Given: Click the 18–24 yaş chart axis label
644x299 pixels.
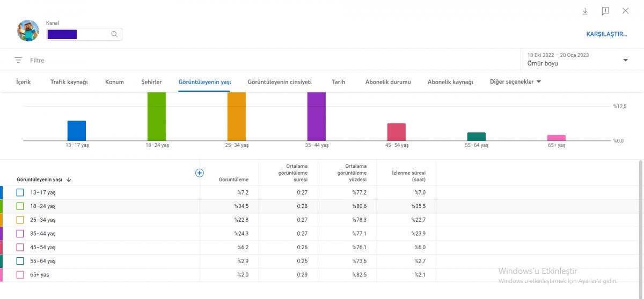Looking at the screenshot, I should pyautogui.click(x=157, y=145).
